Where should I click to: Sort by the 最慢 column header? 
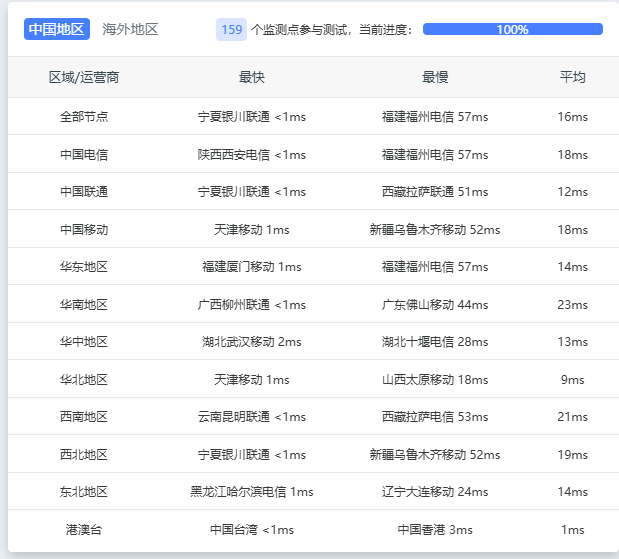click(435, 77)
